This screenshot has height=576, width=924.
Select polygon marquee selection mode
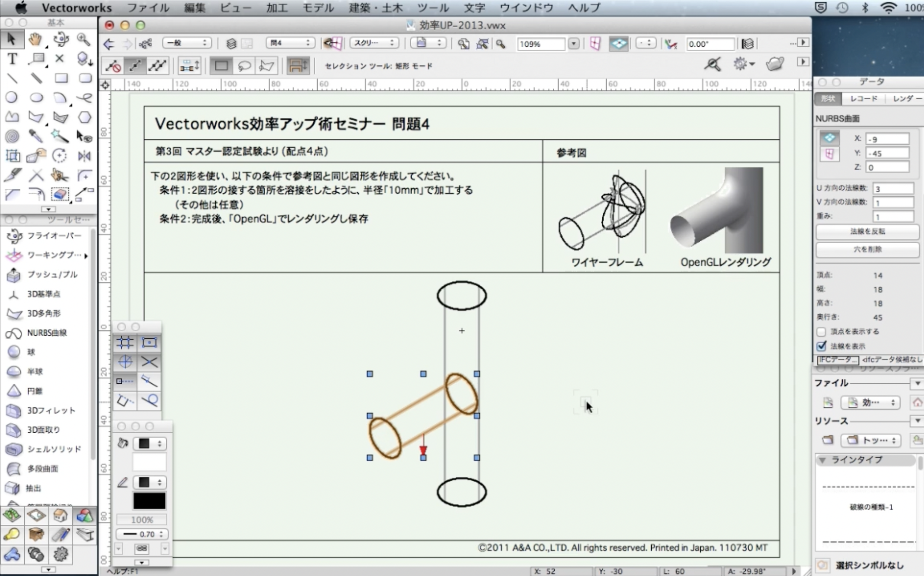pos(267,66)
